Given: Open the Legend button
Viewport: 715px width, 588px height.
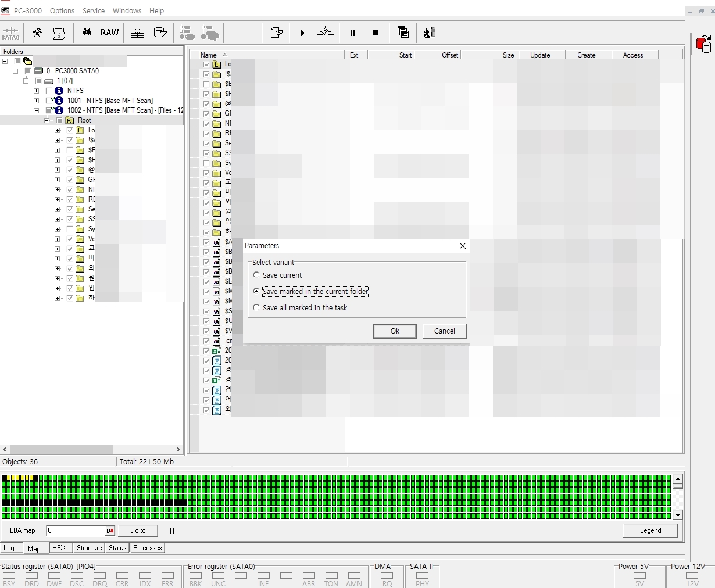Looking at the screenshot, I should point(650,530).
